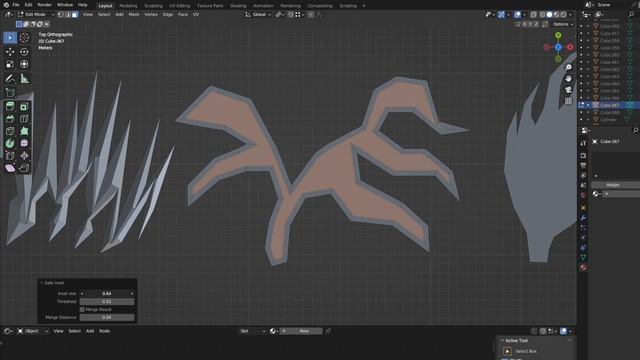
Task: Open overlays dropdown arrow
Action: point(524,14)
